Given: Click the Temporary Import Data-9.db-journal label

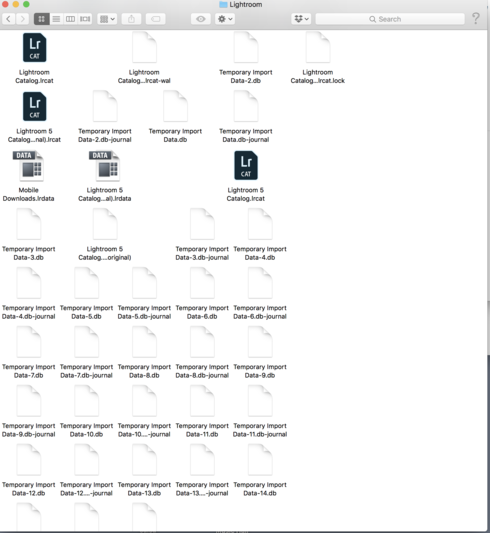Looking at the screenshot, I should click(29, 430).
